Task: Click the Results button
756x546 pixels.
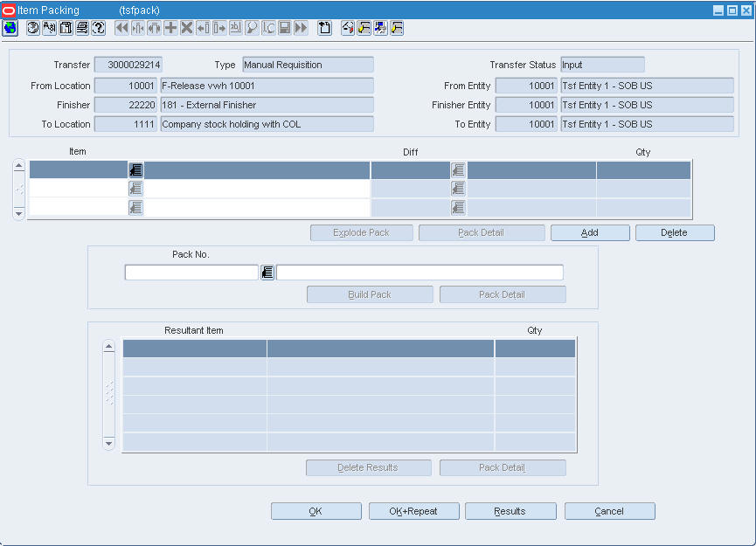Action: coord(510,511)
